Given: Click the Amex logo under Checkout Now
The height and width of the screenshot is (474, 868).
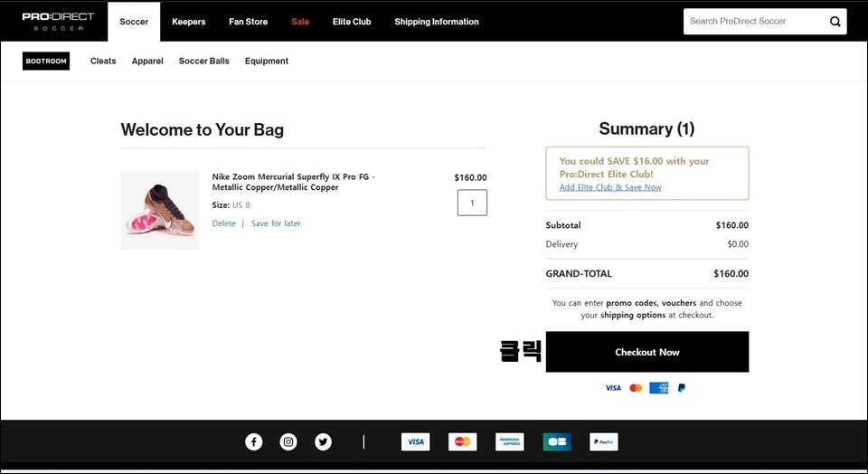Looking at the screenshot, I should coord(659,388).
